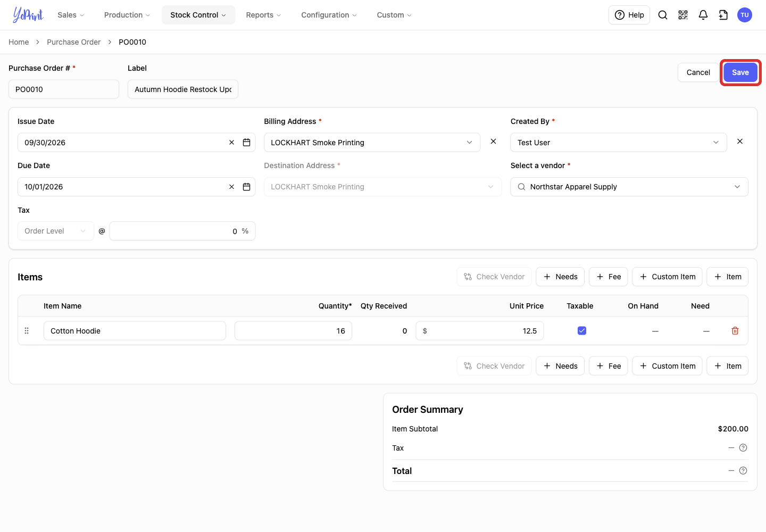Edit the Cotton Hoodie quantity field
Screen dimensions: 766x532
click(294, 331)
